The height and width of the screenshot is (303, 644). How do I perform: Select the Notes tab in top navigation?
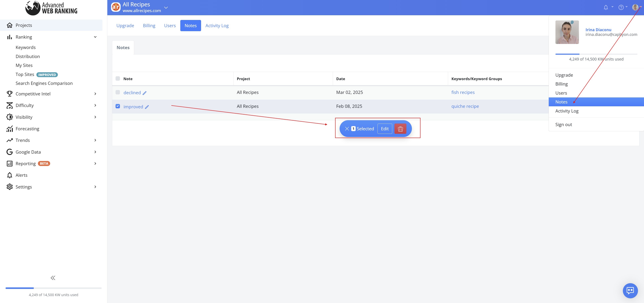tap(191, 25)
